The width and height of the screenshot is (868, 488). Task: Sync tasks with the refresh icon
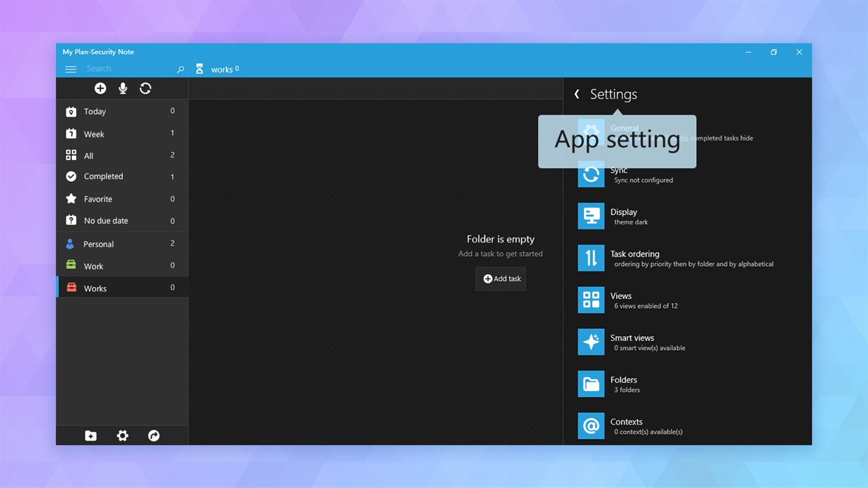pyautogui.click(x=145, y=88)
